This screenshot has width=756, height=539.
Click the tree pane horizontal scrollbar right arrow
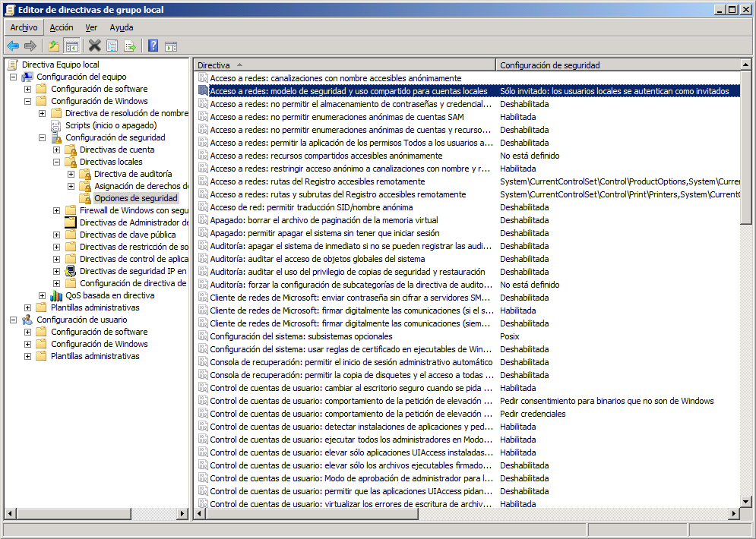coord(182,514)
